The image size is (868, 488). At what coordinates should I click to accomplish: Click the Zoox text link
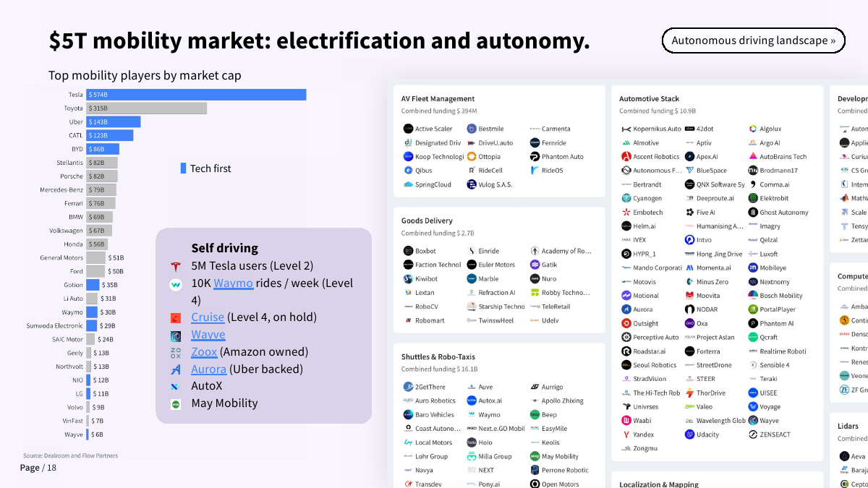click(204, 352)
